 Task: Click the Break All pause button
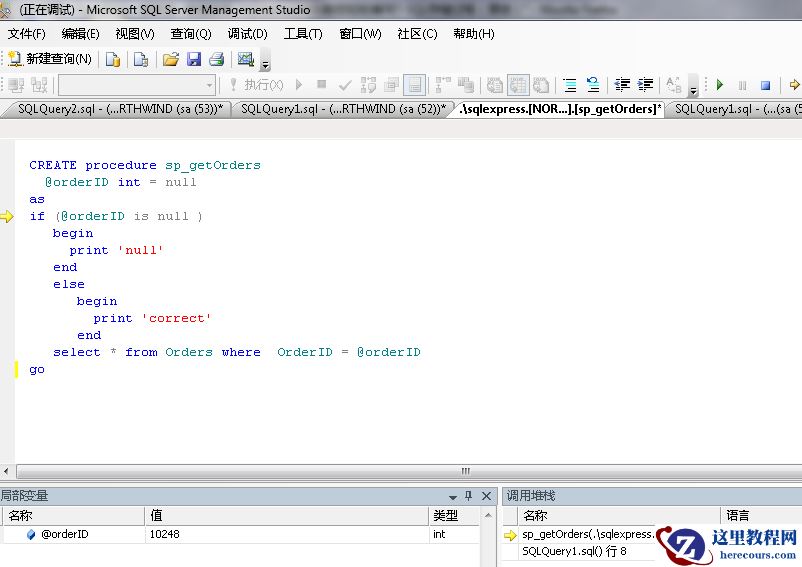(x=743, y=85)
